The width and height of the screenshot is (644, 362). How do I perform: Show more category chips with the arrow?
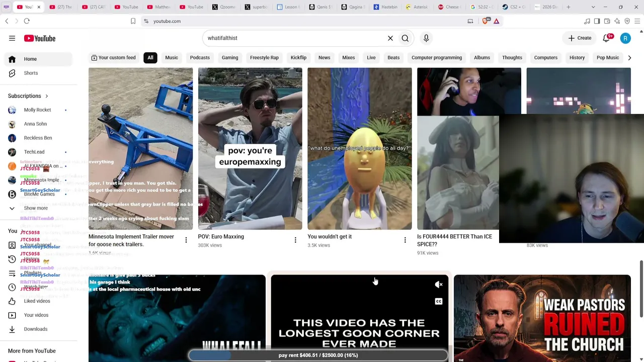click(x=629, y=58)
